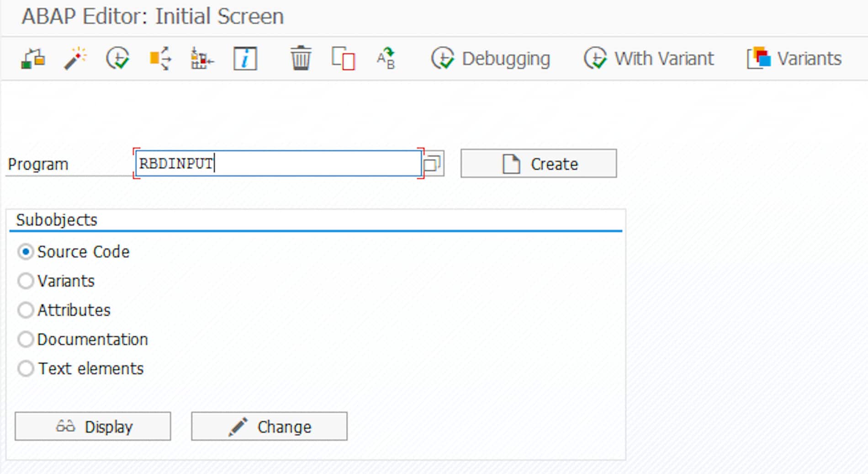Delete the program with the trash icon

tap(301, 59)
